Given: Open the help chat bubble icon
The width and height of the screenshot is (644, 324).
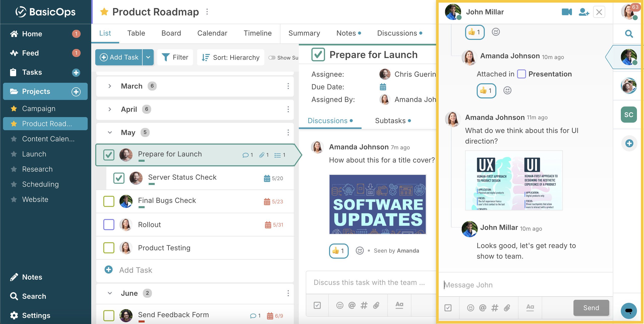Looking at the screenshot, I should (x=629, y=311).
